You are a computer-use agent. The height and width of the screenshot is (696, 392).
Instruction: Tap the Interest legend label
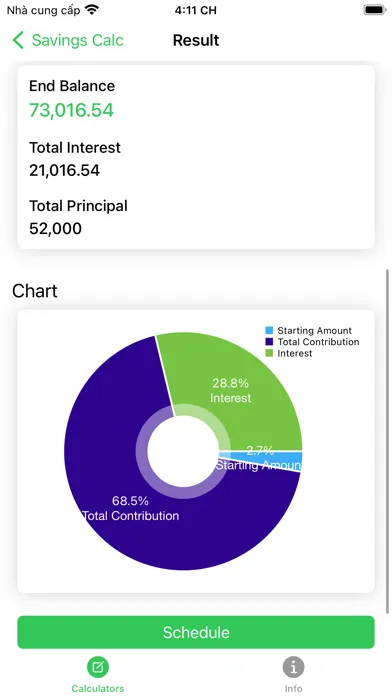[x=295, y=353]
